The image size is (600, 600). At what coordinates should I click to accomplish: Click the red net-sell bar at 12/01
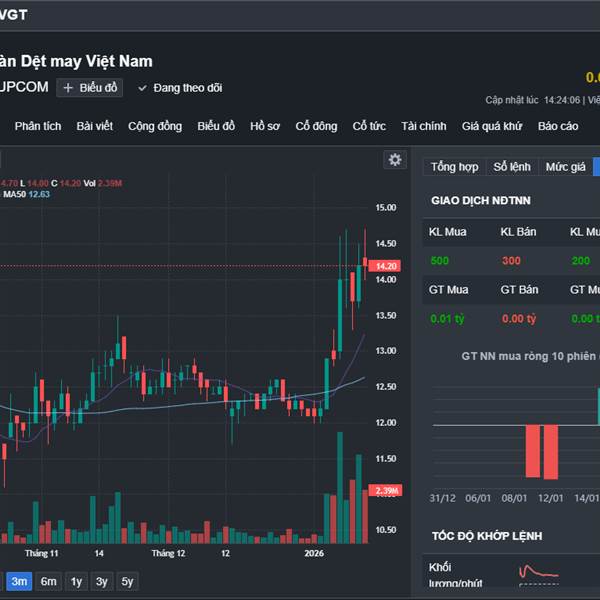tap(551, 452)
